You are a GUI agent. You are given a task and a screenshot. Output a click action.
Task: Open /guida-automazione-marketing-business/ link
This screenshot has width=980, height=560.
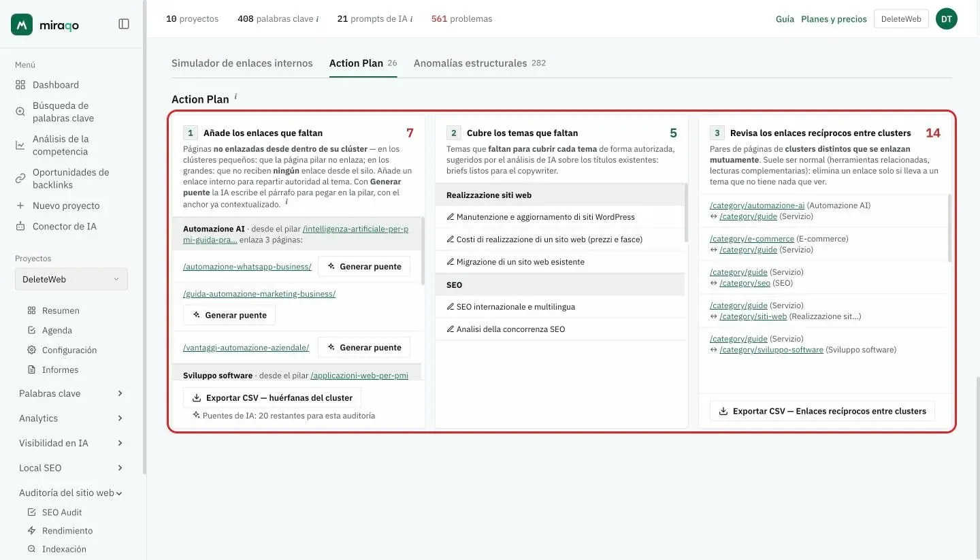(x=259, y=294)
